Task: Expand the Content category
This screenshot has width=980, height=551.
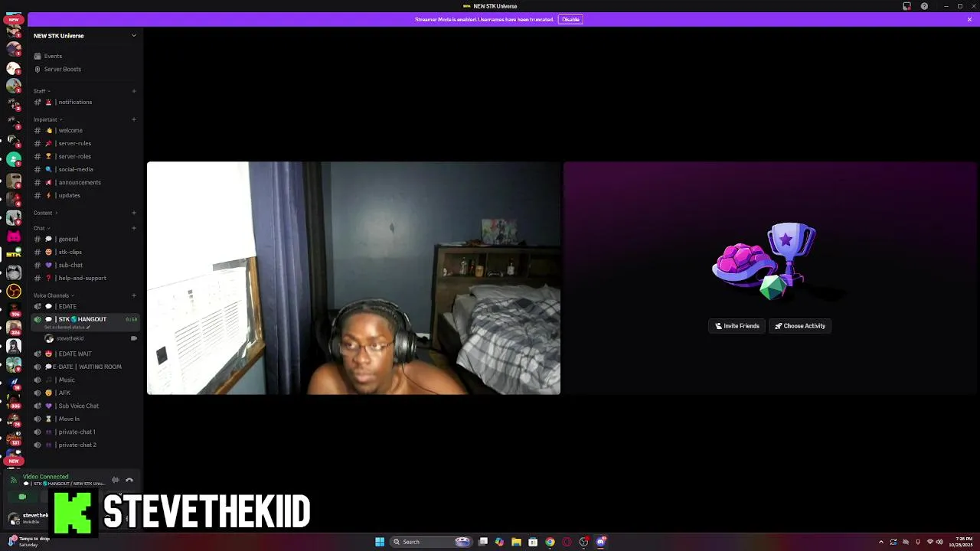Action: (44, 213)
